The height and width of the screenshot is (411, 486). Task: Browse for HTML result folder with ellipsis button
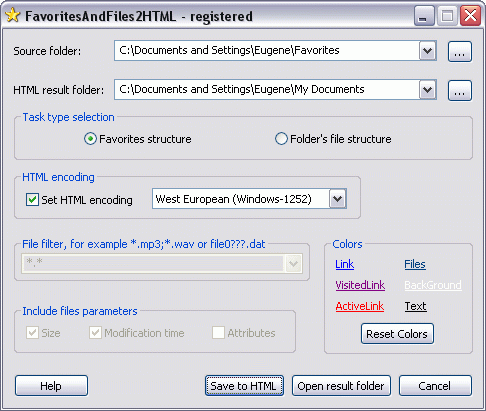460,90
